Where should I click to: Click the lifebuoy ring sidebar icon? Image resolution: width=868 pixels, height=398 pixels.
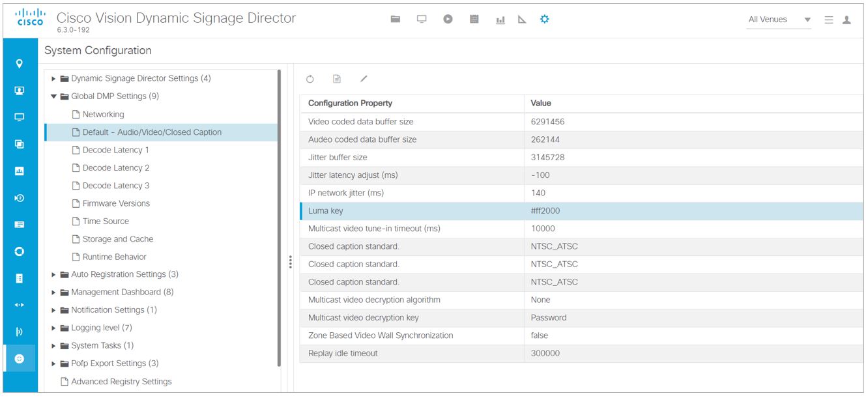20,251
